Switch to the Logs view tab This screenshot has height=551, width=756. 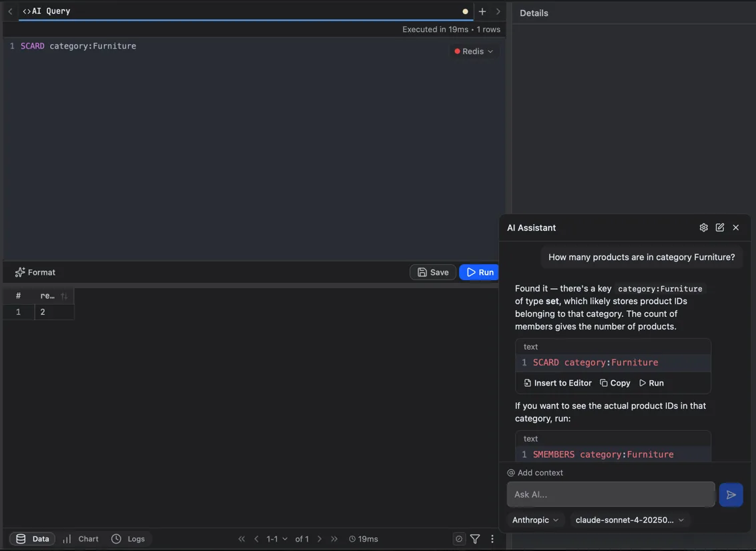point(127,539)
